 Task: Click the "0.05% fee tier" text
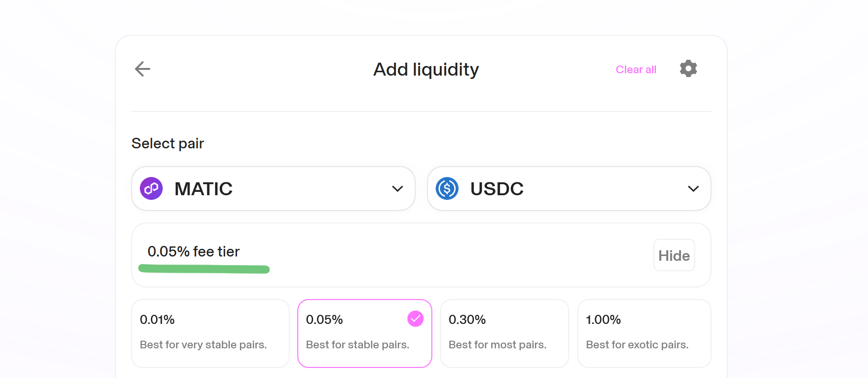click(193, 252)
